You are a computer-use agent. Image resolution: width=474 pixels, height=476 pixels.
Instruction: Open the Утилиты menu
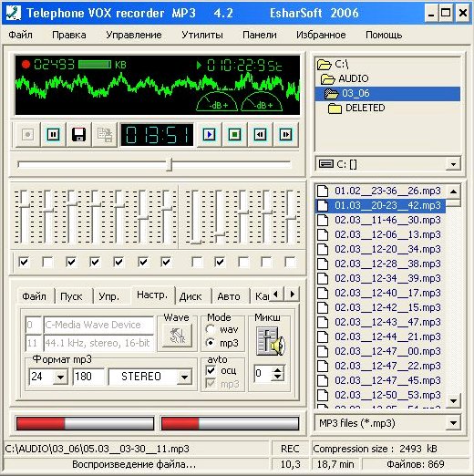[x=202, y=35]
